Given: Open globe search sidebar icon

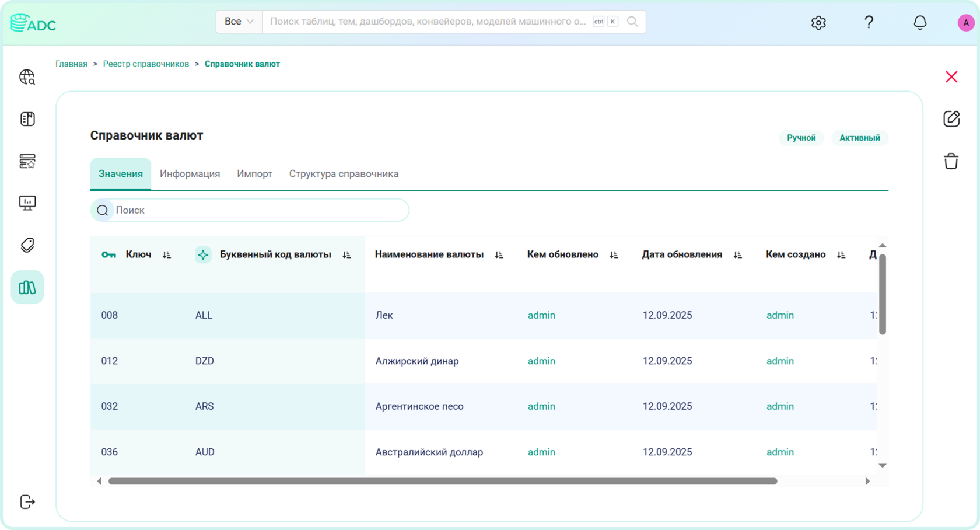Looking at the screenshot, I should (x=27, y=77).
